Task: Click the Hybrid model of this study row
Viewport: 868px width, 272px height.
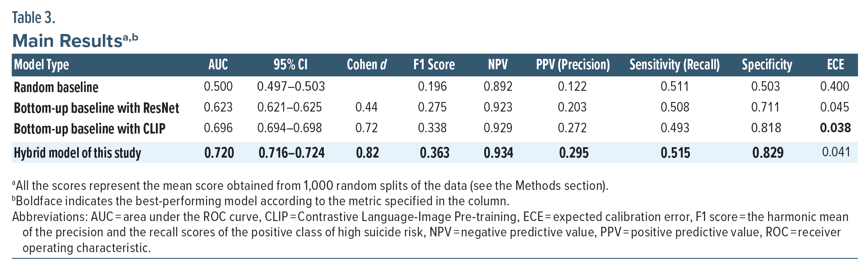Action: [x=78, y=153]
